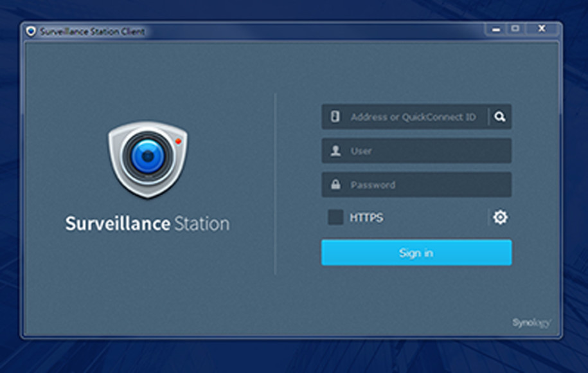Focus the User input field
This screenshot has height=373, width=588.
click(x=416, y=150)
